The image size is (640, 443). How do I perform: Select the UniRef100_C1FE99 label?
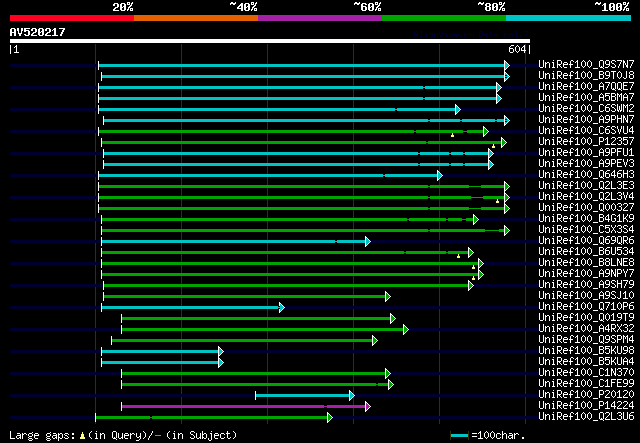click(586, 384)
